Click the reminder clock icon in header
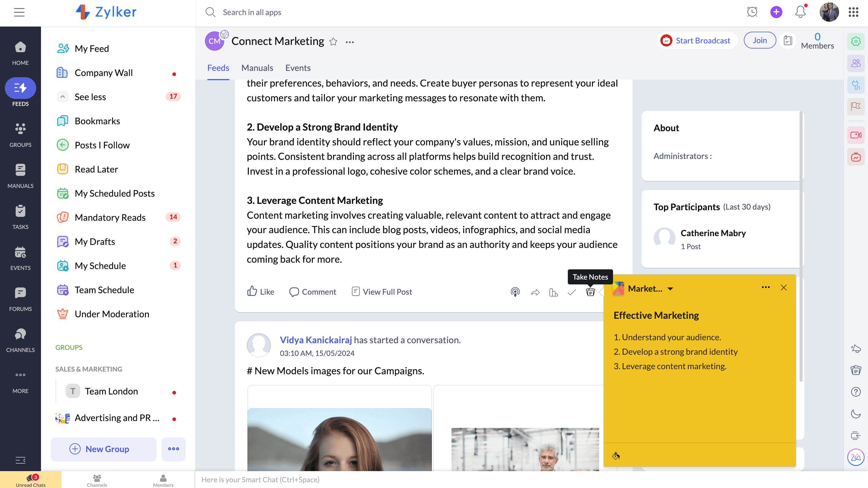 [x=752, y=12]
